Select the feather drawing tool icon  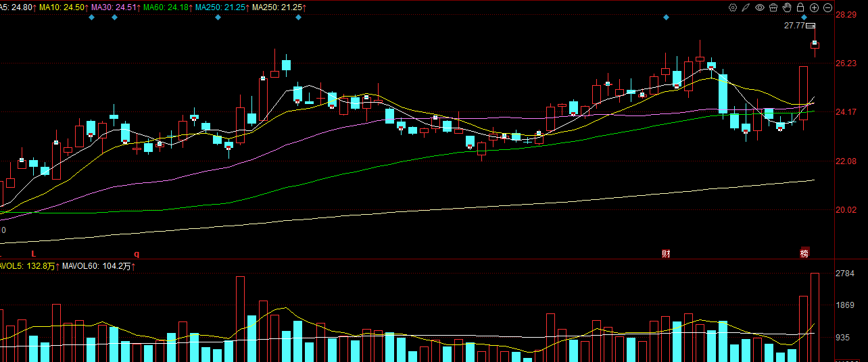(x=746, y=7)
